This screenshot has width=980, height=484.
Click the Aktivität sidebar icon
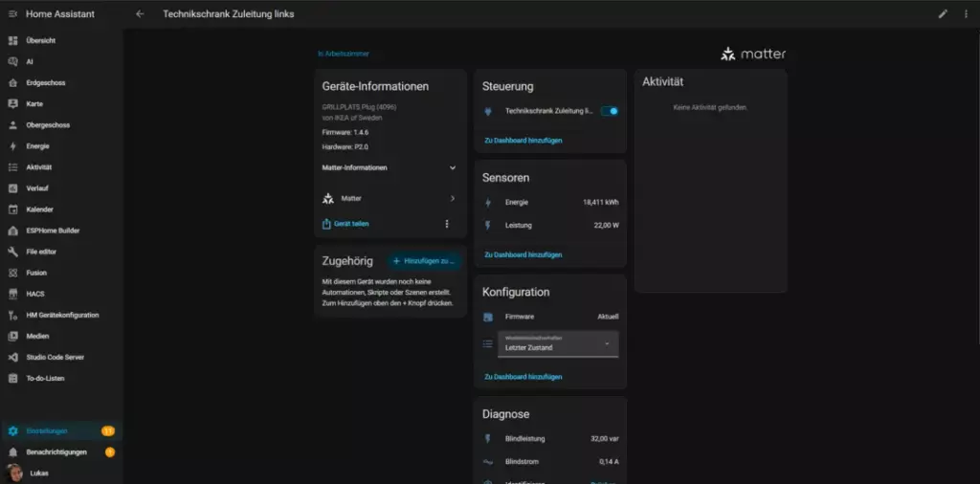click(12, 167)
